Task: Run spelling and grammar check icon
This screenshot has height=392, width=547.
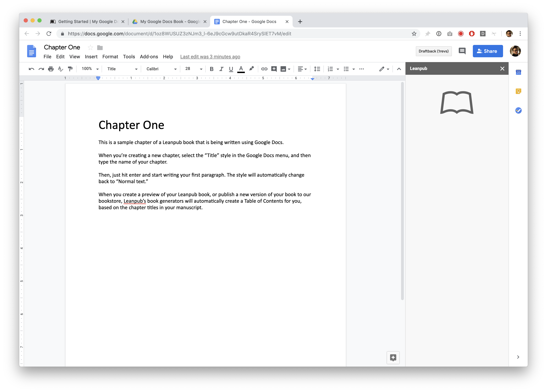Action: (61, 69)
